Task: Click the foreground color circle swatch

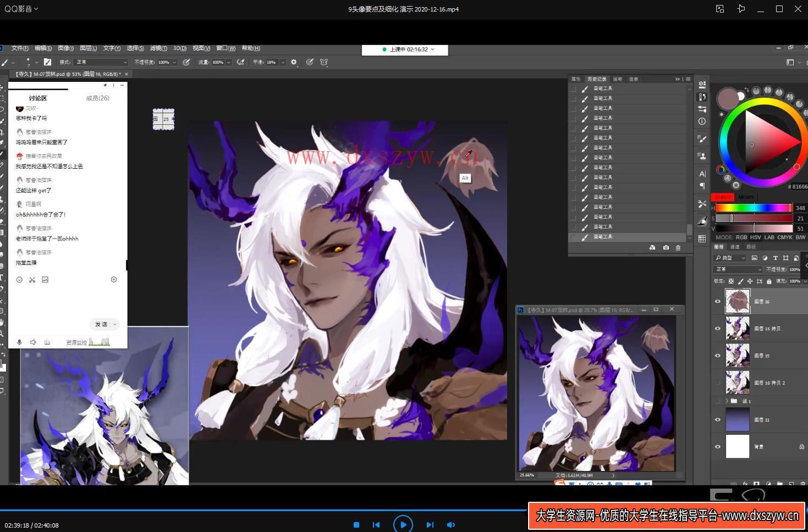Action: coord(728,99)
